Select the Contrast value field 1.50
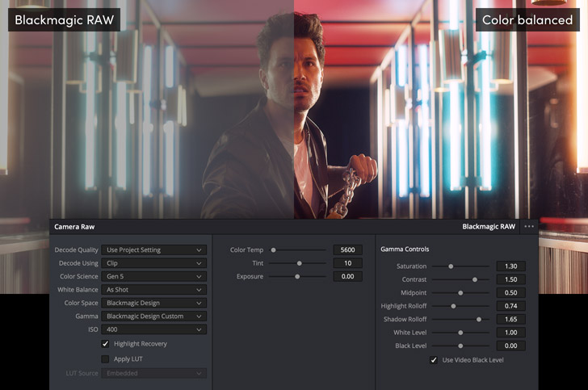The width and height of the screenshot is (588, 390). [510, 279]
